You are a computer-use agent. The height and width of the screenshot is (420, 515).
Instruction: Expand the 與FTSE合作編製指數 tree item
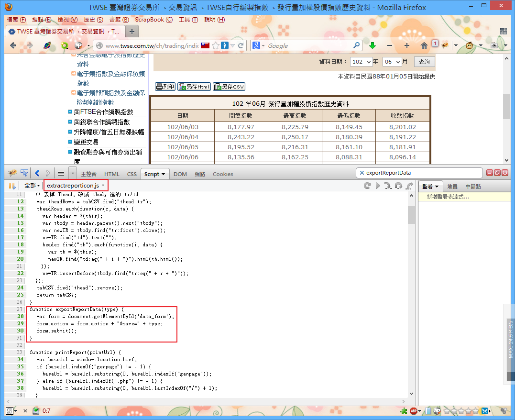(x=70, y=112)
